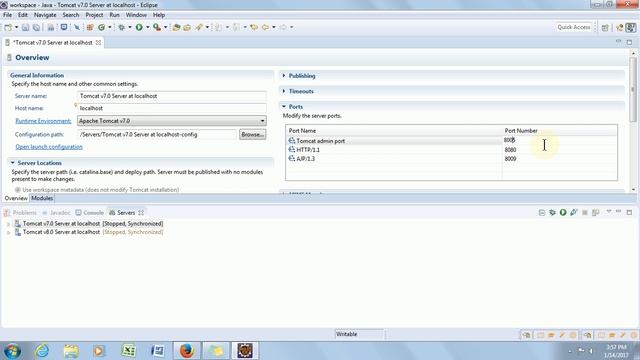Screen dimensions: 640x360
Task: Click the Publish to server icon
Action: tap(596, 212)
